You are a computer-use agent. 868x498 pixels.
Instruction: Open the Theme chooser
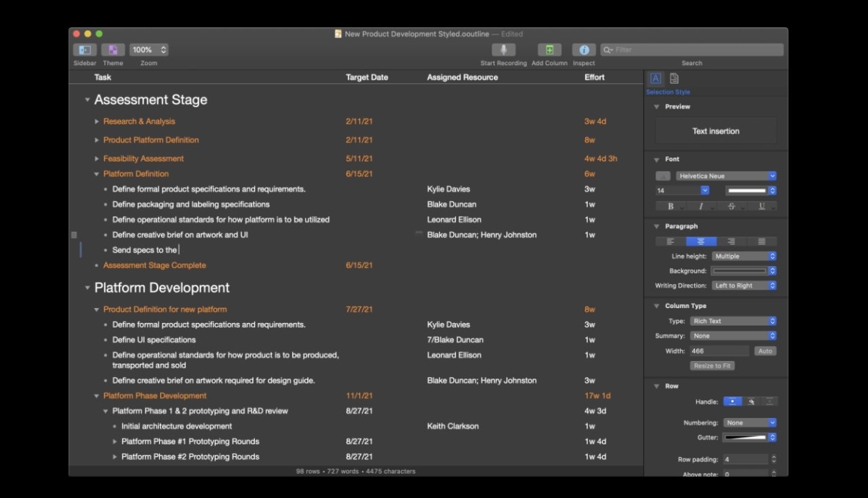[113, 50]
